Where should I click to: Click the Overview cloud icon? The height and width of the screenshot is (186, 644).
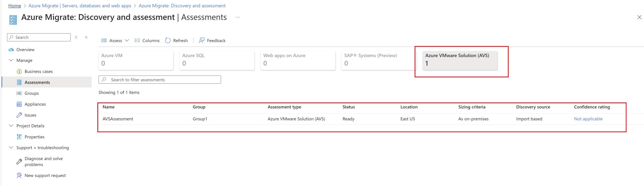point(11,50)
